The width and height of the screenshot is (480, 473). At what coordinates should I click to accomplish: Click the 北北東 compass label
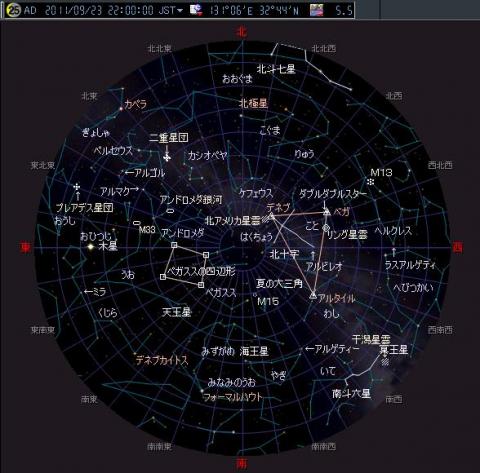coord(160,49)
